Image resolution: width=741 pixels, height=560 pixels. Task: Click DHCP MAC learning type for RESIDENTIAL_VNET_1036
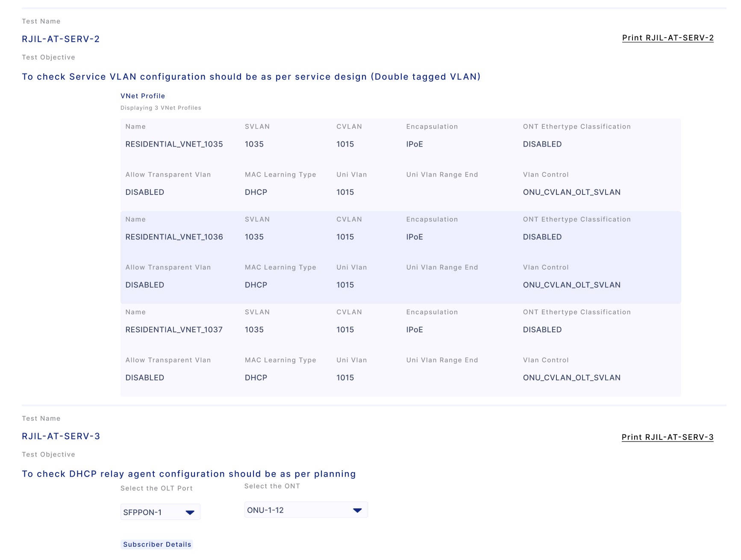[256, 285]
